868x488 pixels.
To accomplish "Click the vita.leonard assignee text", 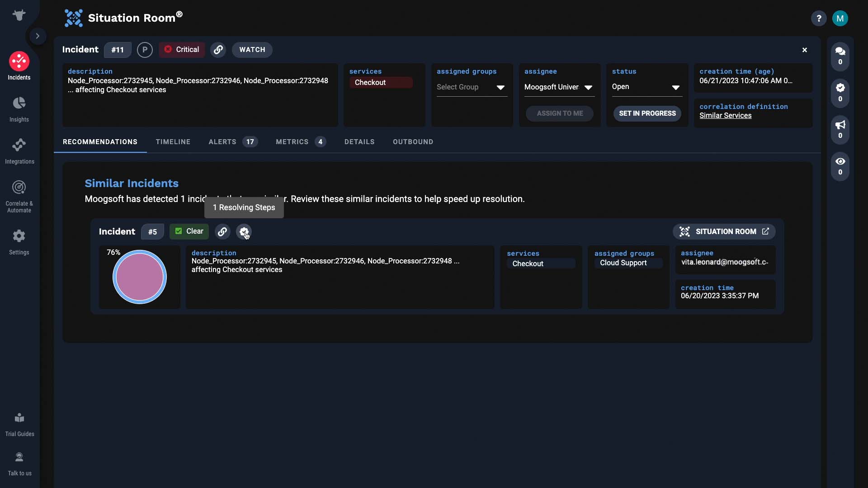I will (725, 262).
